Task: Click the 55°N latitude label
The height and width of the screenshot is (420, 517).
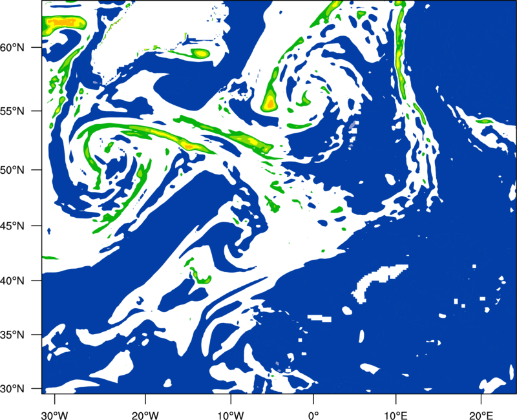Action: tap(12, 111)
